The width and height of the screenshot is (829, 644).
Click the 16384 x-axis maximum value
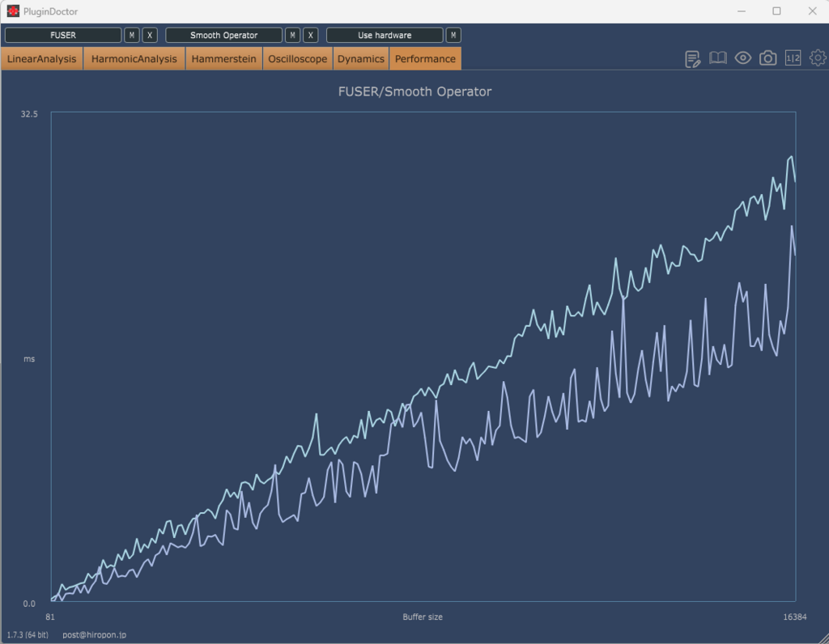795,616
